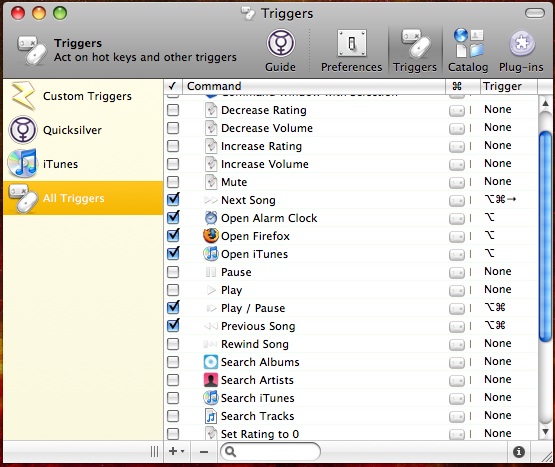The height and width of the screenshot is (467, 555).
Task: Select the Triggers toolbar icon
Action: pos(415,51)
